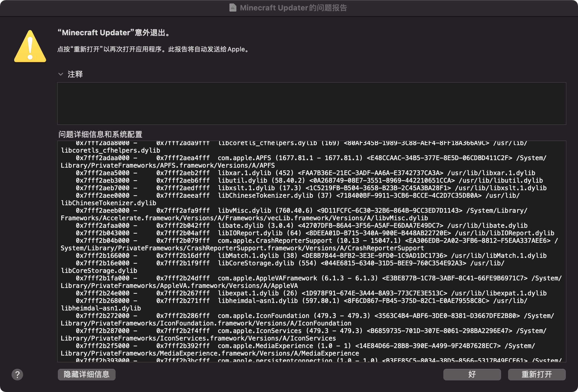Click the 注释 label text
Screen dimensions: 578x392
point(75,74)
